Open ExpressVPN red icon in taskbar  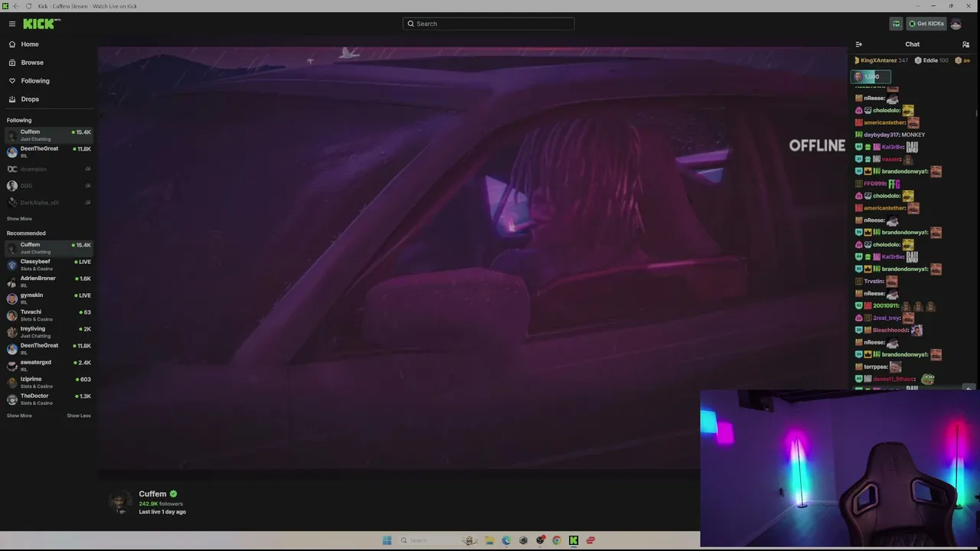pyautogui.click(x=590, y=540)
